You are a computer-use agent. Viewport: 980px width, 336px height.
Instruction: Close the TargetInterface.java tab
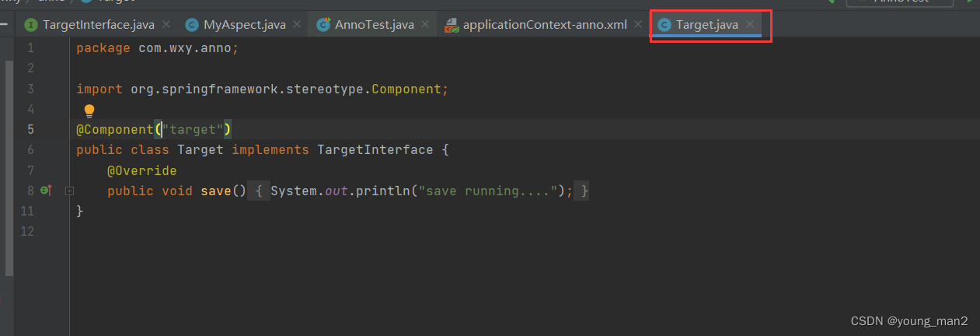pyautogui.click(x=166, y=25)
